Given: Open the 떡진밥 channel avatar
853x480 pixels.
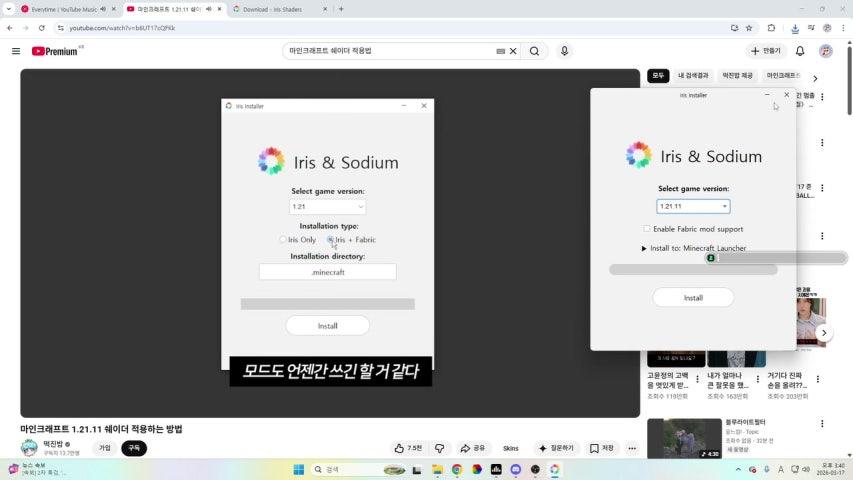Looking at the screenshot, I should click(29, 447).
